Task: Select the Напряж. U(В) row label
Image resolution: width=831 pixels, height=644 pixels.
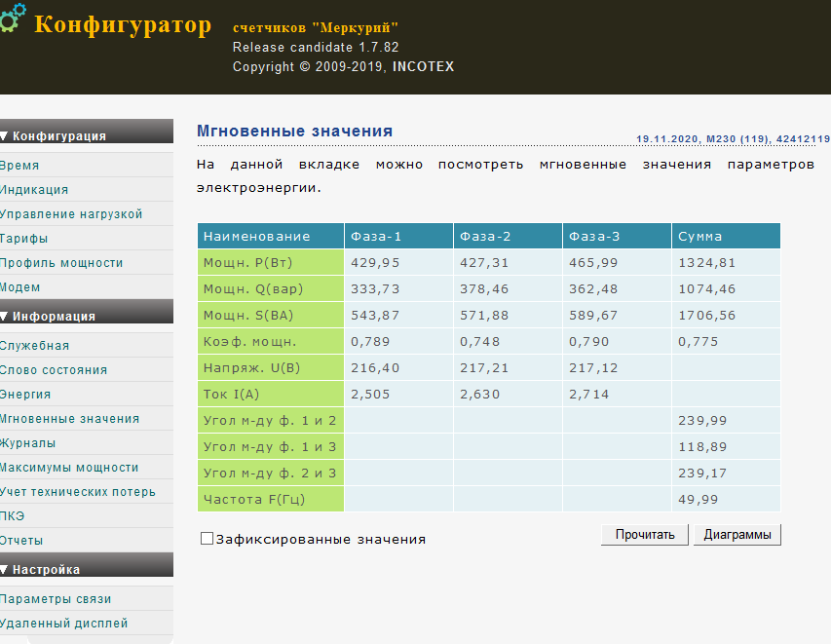Action: pos(271,368)
